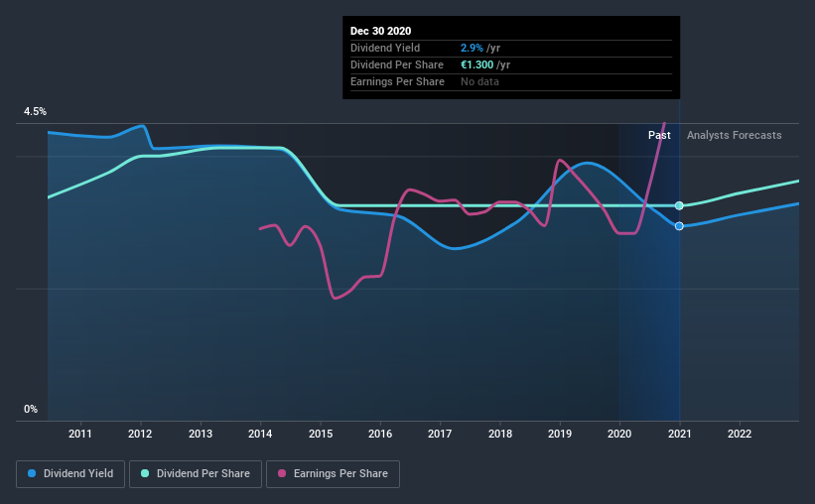Click the Analysts Forecasts label
Screen dimensions: 815x504
point(734,135)
